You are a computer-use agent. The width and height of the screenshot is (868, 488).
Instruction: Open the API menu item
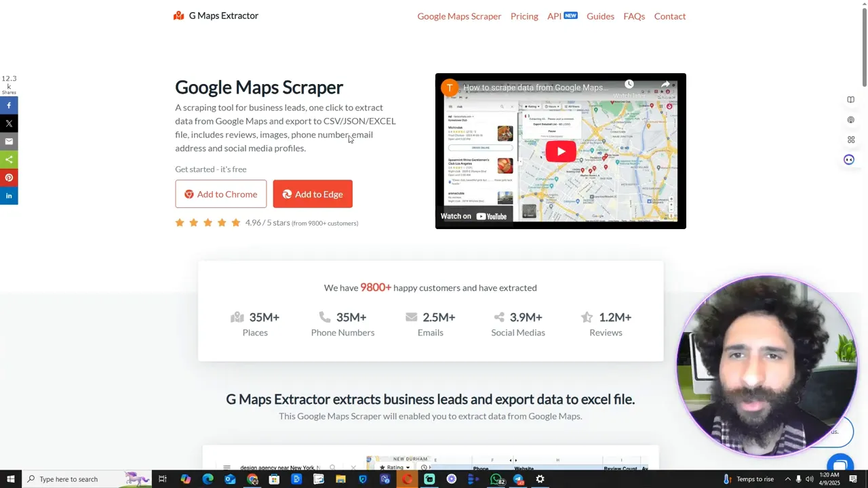coord(562,16)
